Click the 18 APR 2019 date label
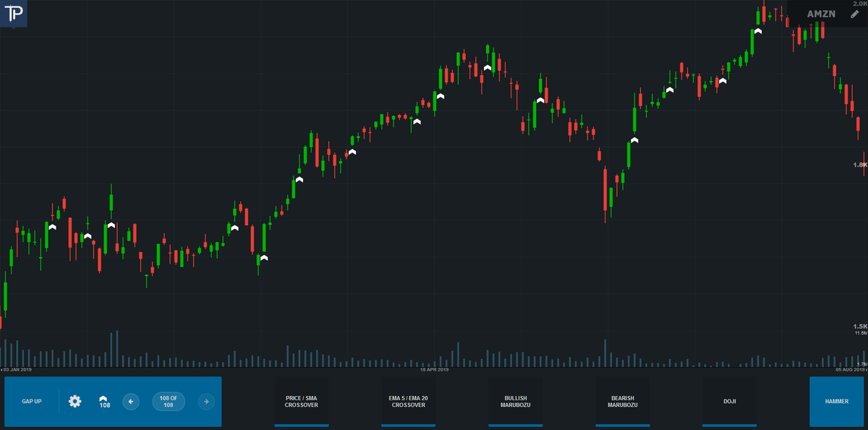Image resolution: width=868 pixels, height=430 pixels. tap(435, 370)
